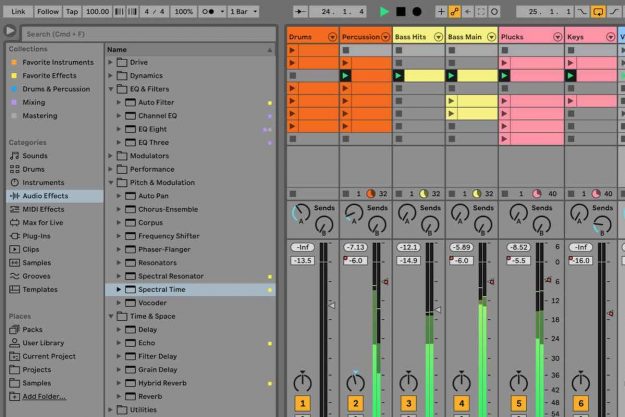Image resolution: width=625 pixels, height=417 pixels.
Task: Click the Tap tempo button
Action: coord(72,12)
